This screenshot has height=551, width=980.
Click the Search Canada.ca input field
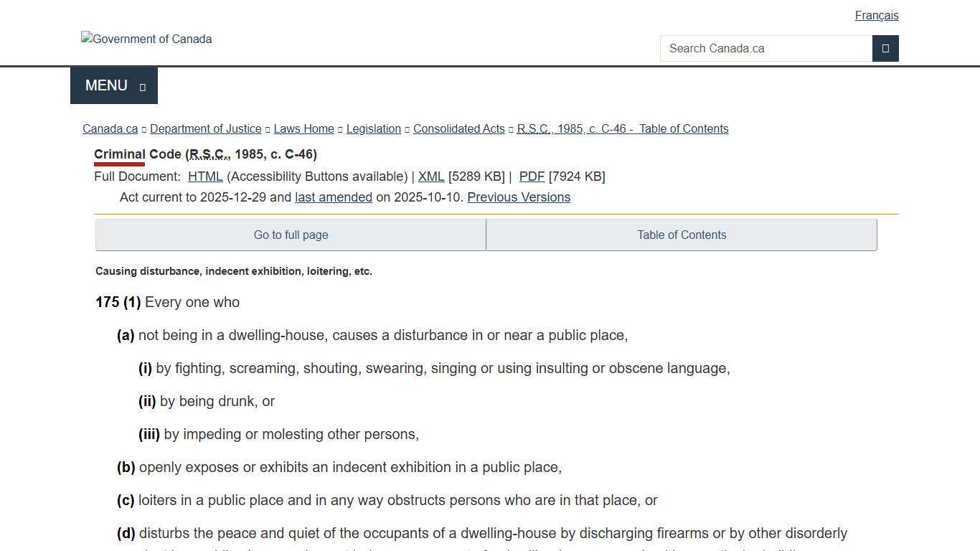[766, 48]
